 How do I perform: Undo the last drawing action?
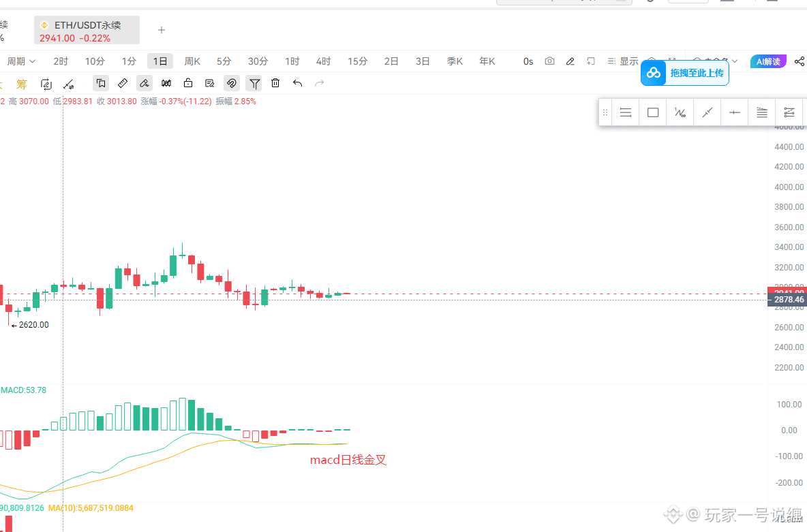click(x=296, y=83)
